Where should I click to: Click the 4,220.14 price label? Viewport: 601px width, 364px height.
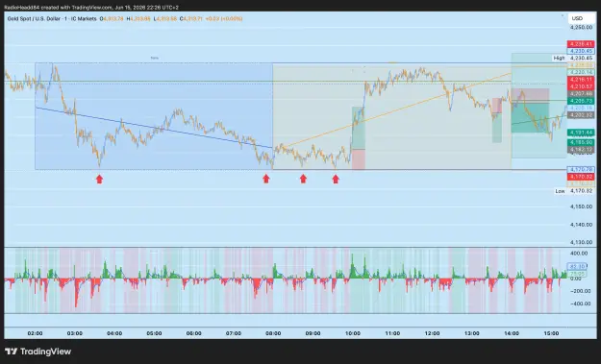tap(581, 72)
